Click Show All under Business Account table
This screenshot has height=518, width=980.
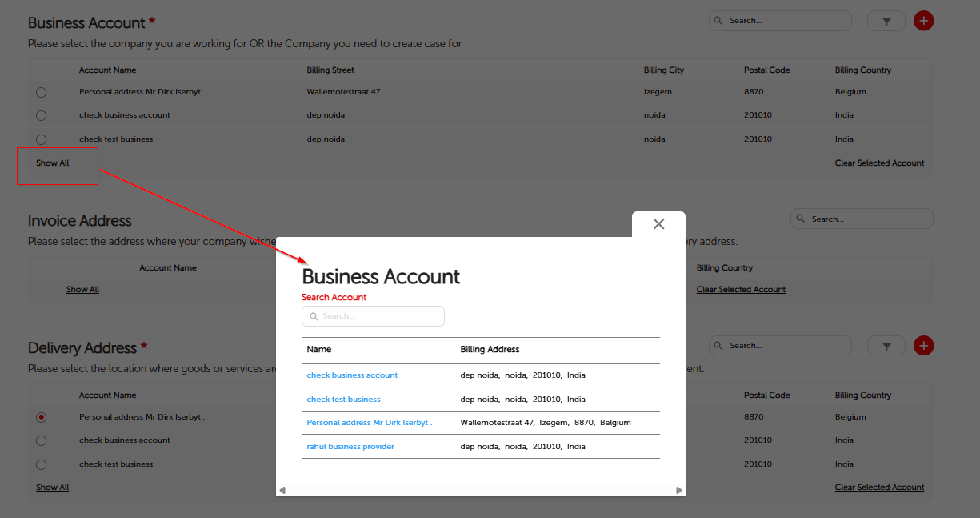click(53, 163)
